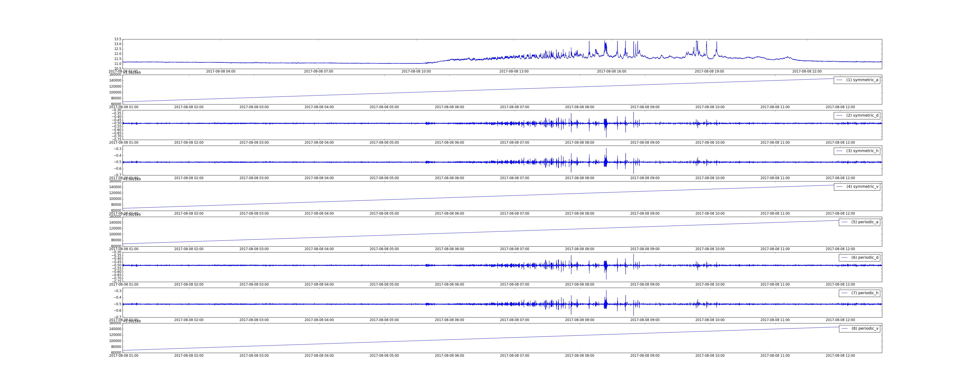Click the 16:00 tick label on top plot
The width and height of the screenshot is (980, 392).
[611, 72]
